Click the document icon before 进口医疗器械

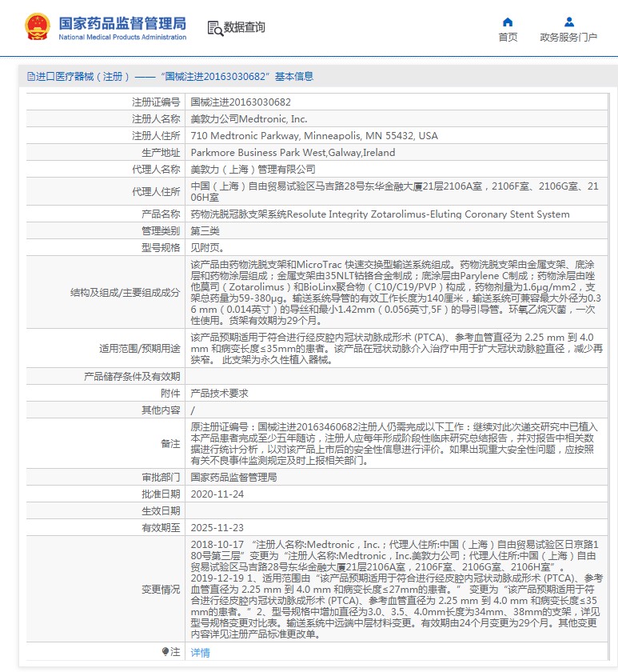click(x=31, y=76)
